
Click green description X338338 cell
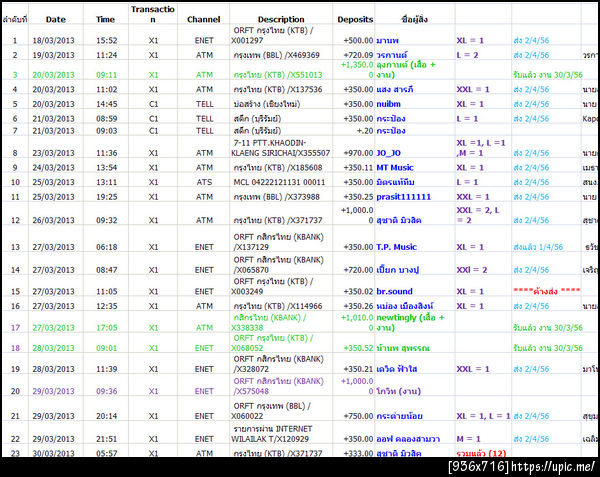269,323
